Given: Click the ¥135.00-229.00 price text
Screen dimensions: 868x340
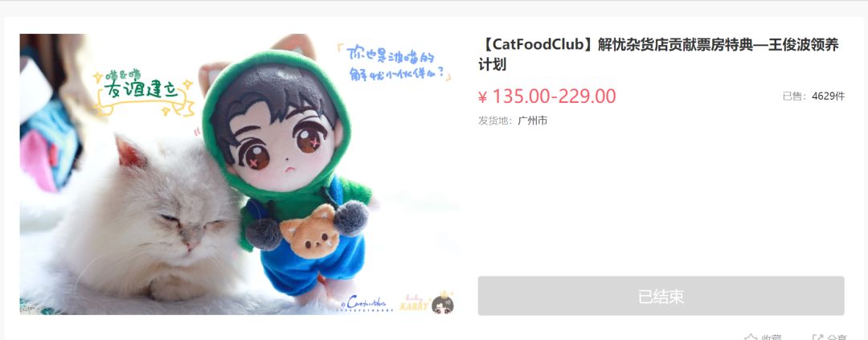Looking at the screenshot, I should coord(547,96).
